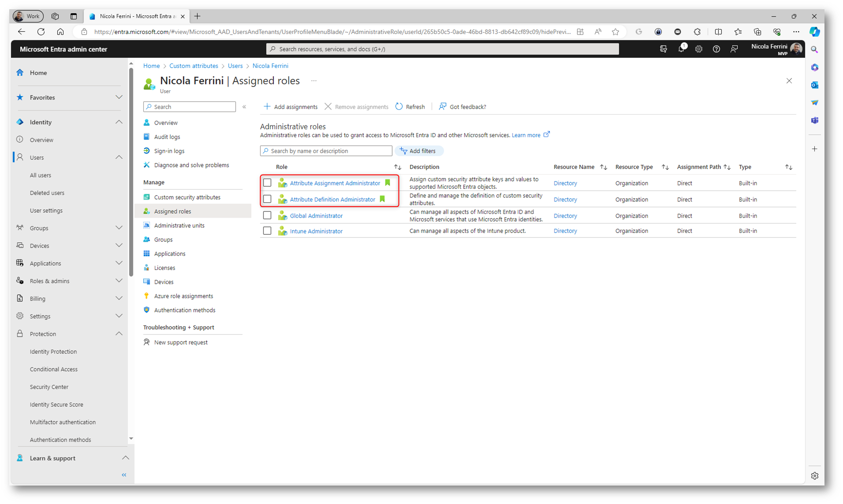Collapse the Identity section
Viewport: 843px width, 504px height.
coord(119,122)
